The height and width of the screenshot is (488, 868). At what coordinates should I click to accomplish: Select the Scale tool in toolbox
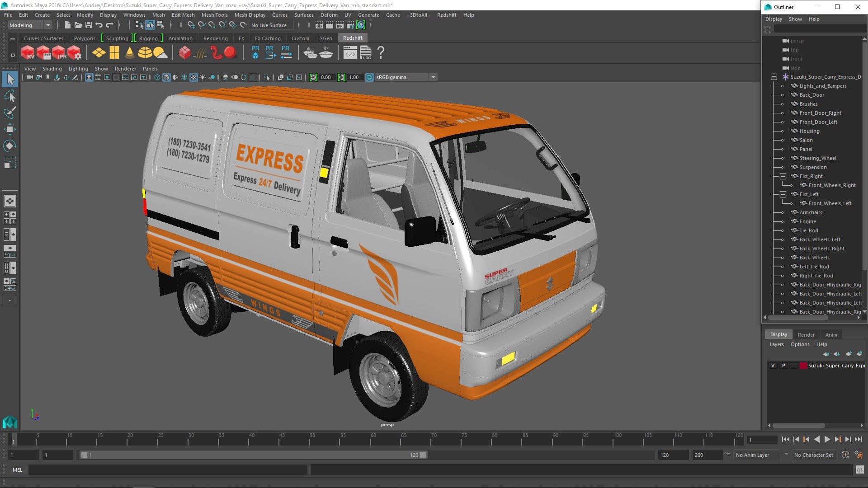coord(10,163)
